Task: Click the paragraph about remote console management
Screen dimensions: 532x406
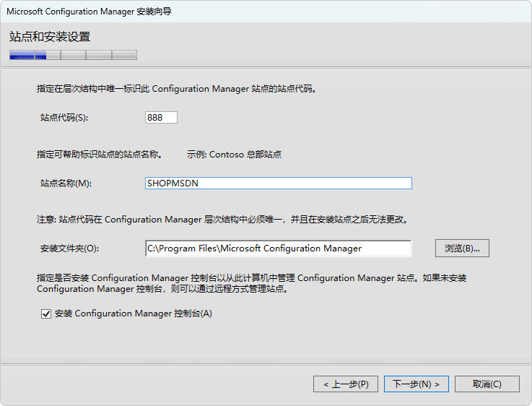Action: click(x=253, y=283)
